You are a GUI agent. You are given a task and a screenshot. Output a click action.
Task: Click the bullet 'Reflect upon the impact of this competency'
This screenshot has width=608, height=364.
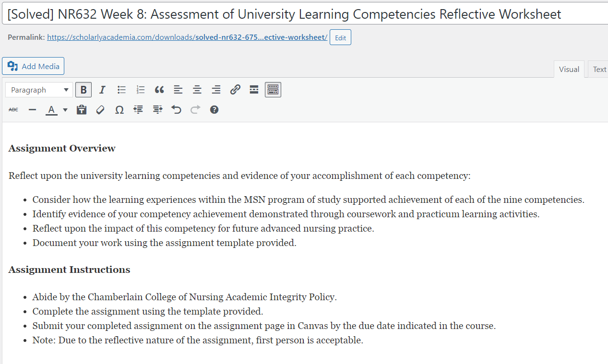[203, 228]
